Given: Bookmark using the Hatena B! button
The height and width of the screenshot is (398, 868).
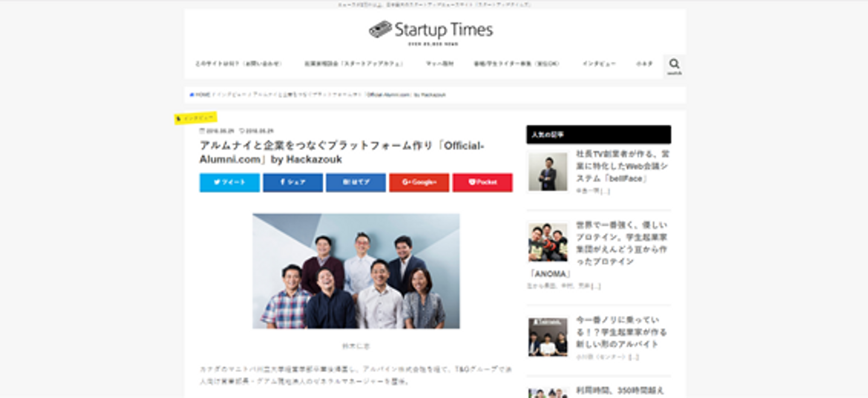Looking at the screenshot, I should click(356, 182).
